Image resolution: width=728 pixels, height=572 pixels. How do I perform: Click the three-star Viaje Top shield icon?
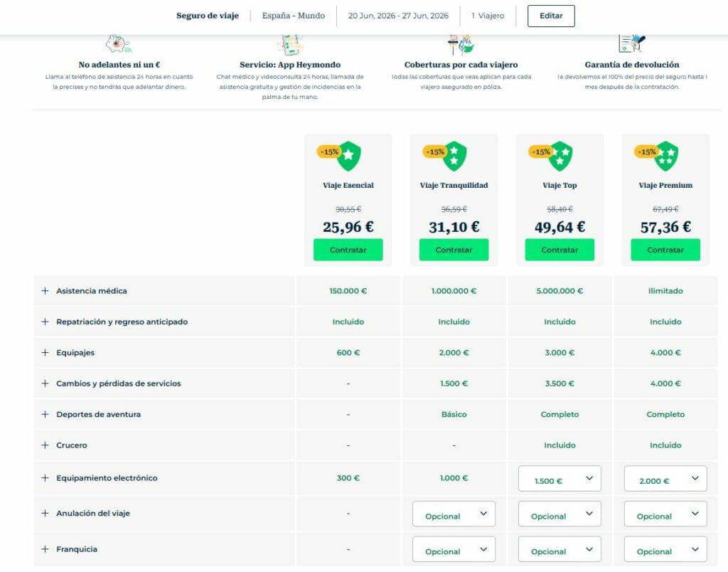[560, 156]
